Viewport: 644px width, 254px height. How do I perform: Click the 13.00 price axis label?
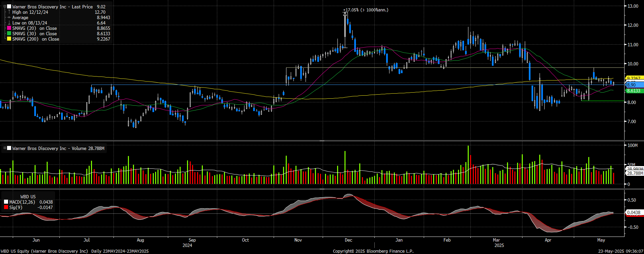[633, 6]
